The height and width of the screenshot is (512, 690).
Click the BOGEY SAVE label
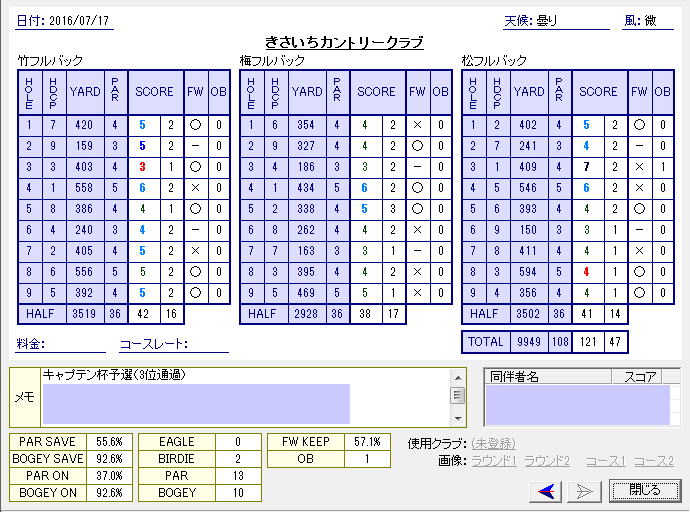tap(48, 459)
